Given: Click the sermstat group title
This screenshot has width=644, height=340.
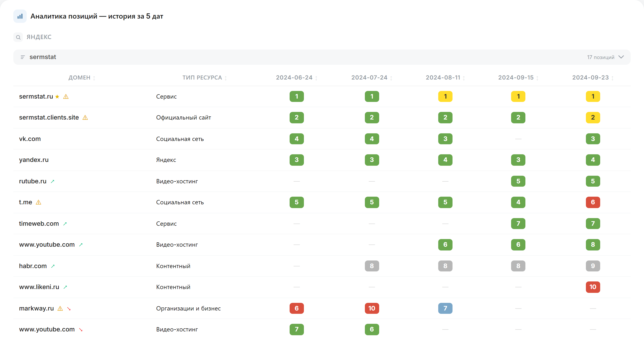Looking at the screenshot, I should click(43, 57).
